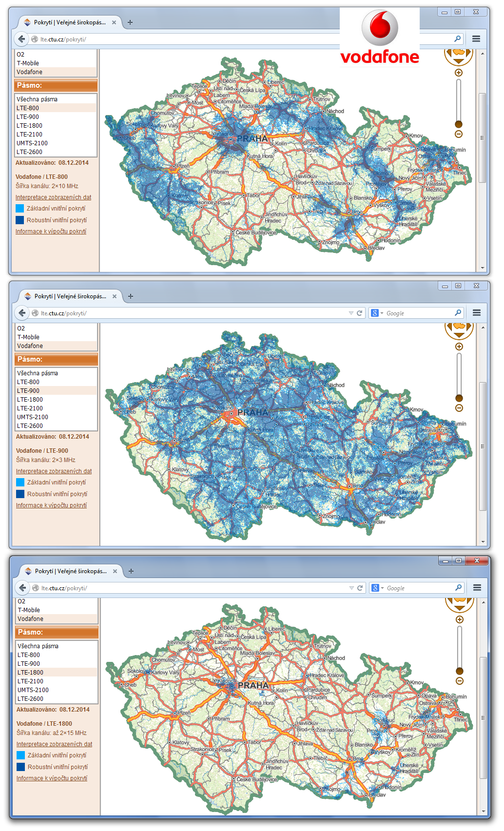Click the pan control on the LTE-1800 map

tap(460, 604)
